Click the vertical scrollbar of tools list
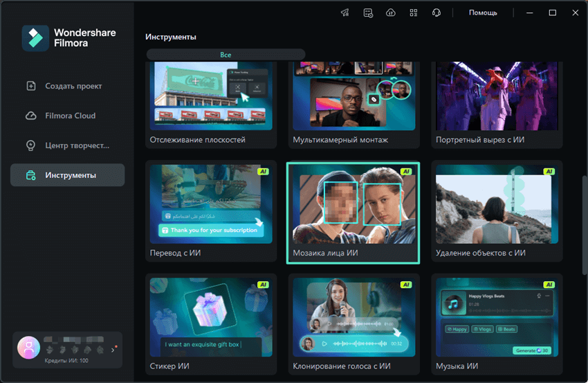 (585, 224)
